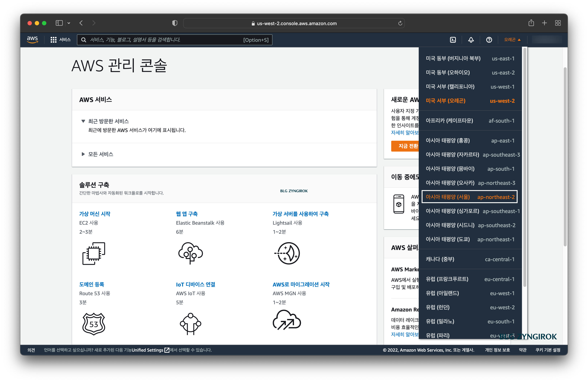Open notifications via the bell icon
588x382 pixels.
(471, 40)
